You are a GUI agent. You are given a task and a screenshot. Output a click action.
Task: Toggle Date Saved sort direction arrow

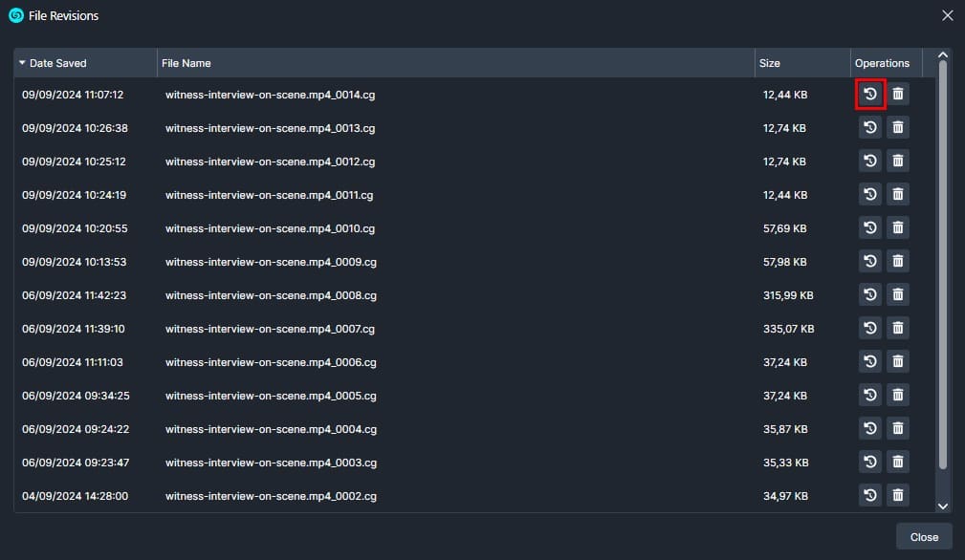[x=21, y=62]
